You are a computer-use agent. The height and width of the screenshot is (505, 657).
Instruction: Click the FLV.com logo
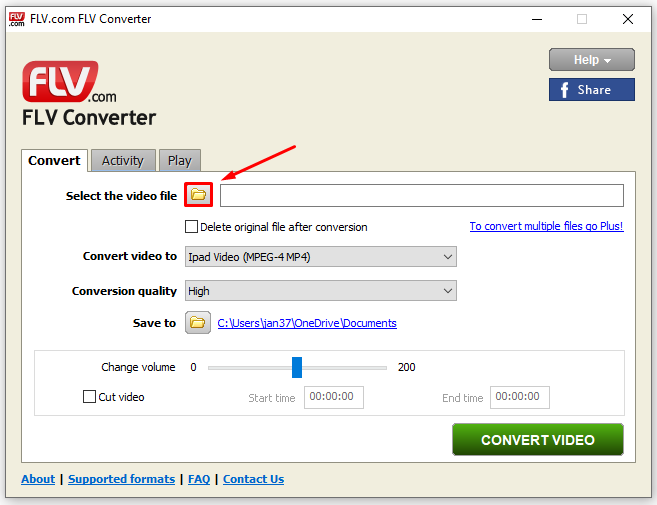(x=69, y=82)
